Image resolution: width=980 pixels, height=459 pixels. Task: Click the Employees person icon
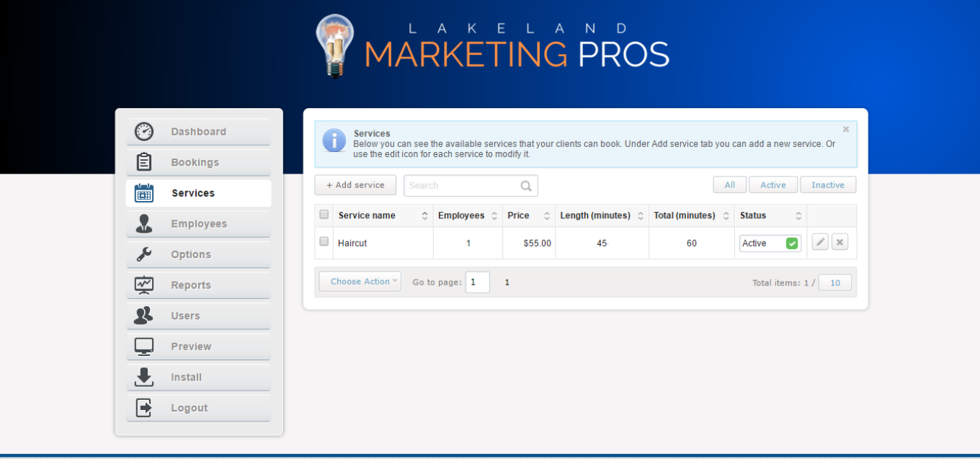click(144, 223)
